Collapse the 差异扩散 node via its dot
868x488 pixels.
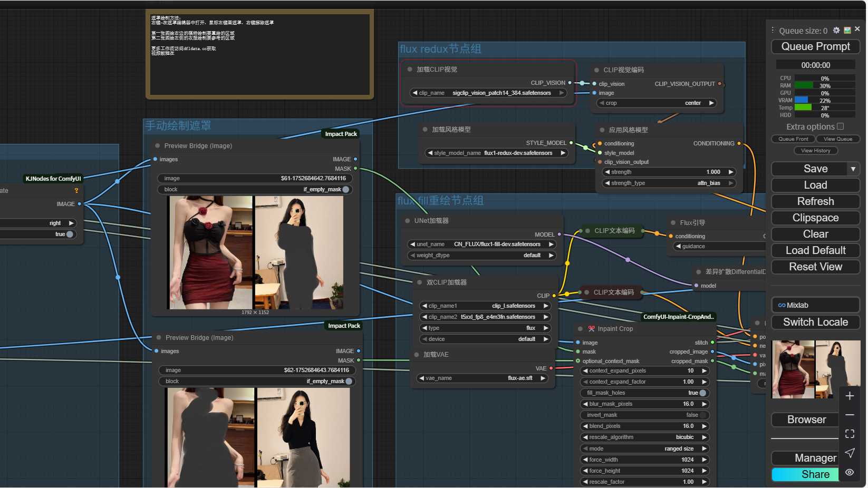(699, 271)
